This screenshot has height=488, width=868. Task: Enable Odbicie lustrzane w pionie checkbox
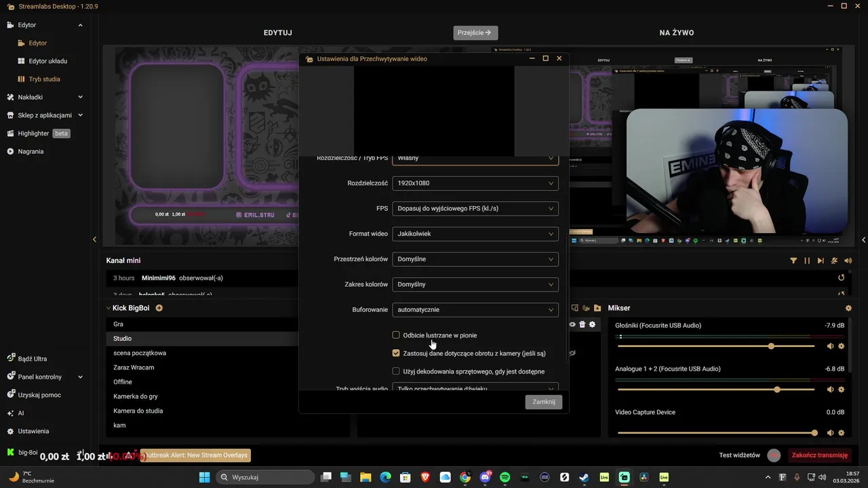coord(396,335)
